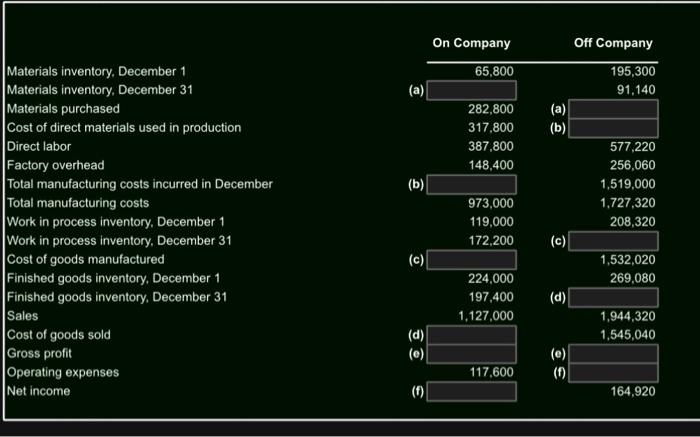Click the value 172,200
This screenshot has height=437, width=700.
[491, 241]
